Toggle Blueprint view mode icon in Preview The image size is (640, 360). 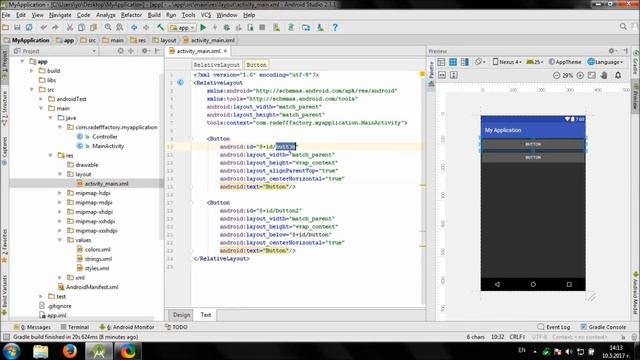pyautogui.click(x=453, y=62)
